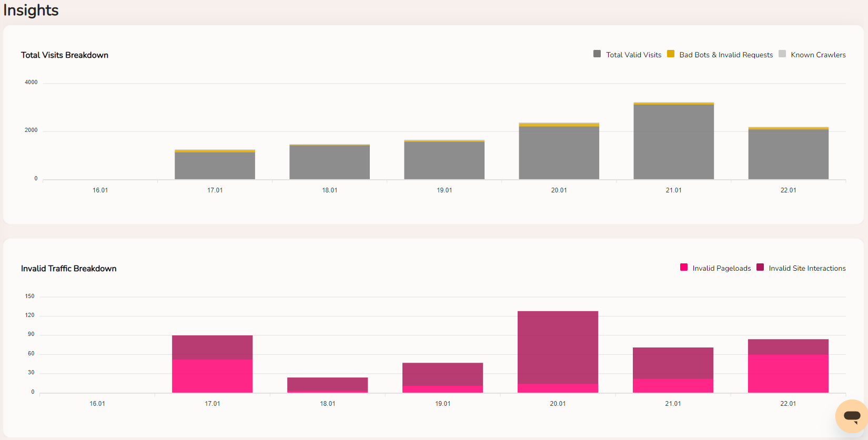Viewport: 868px width, 440px height.
Task: Select the 17.01 bar in Total Visits chart
Action: click(x=215, y=166)
